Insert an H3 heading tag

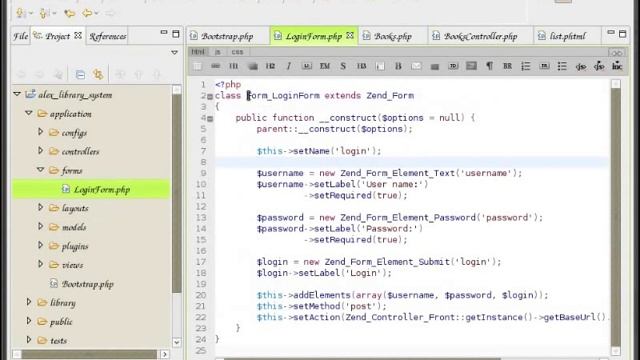(x=362, y=66)
